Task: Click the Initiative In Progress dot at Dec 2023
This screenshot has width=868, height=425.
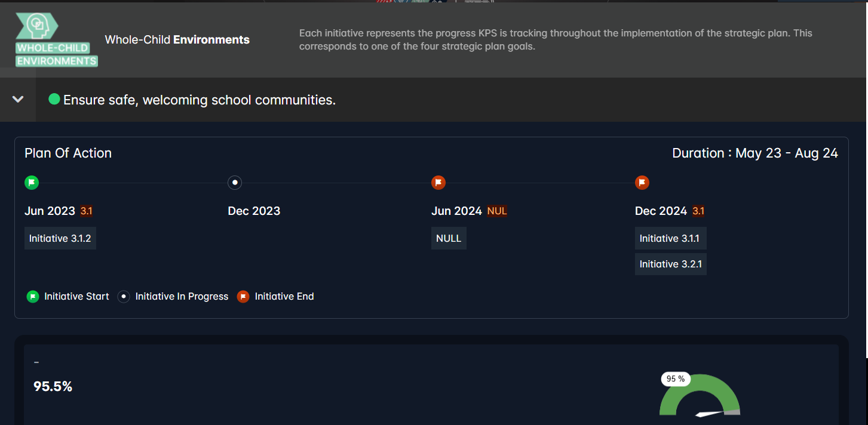Action: point(234,182)
